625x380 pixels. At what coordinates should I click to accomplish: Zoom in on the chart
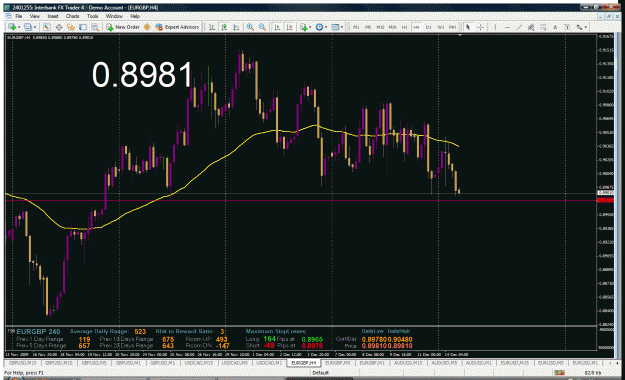(250, 27)
